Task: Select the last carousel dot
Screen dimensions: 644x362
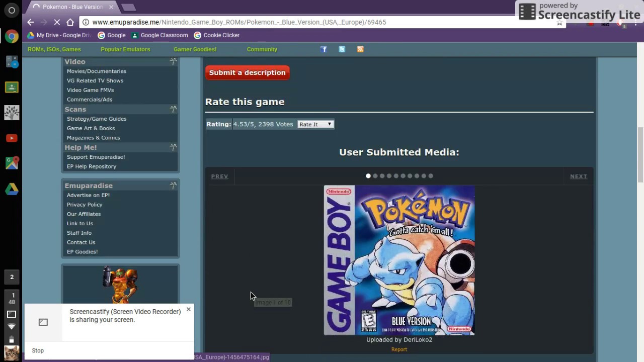Action: [431, 176]
